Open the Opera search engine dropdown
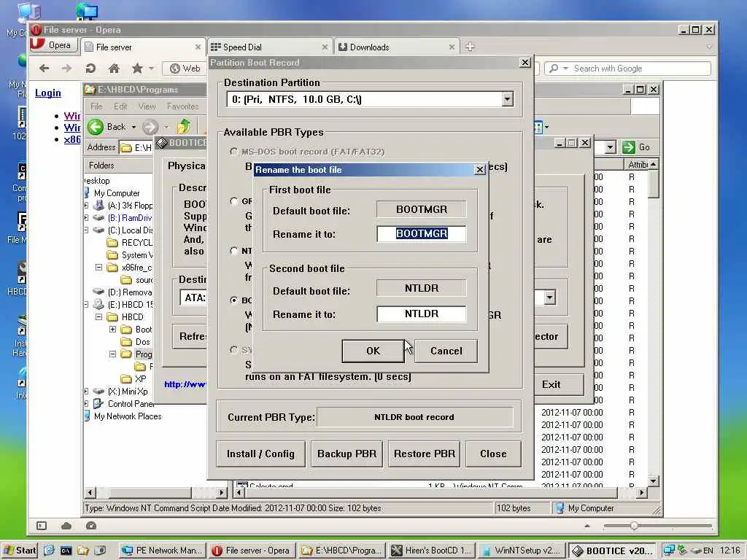 pyautogui.click(x=565, y=69)
